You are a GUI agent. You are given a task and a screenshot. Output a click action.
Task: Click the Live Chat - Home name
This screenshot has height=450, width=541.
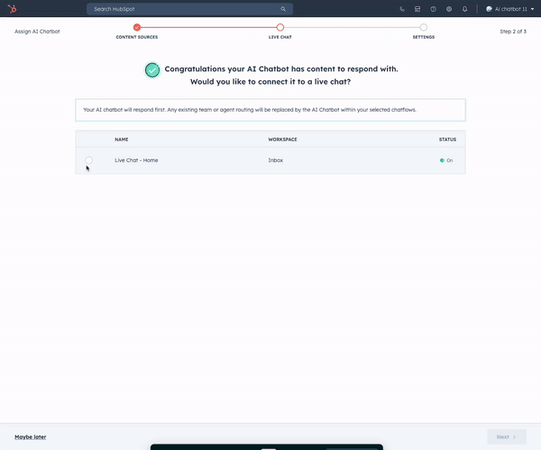tap(136, 160)
